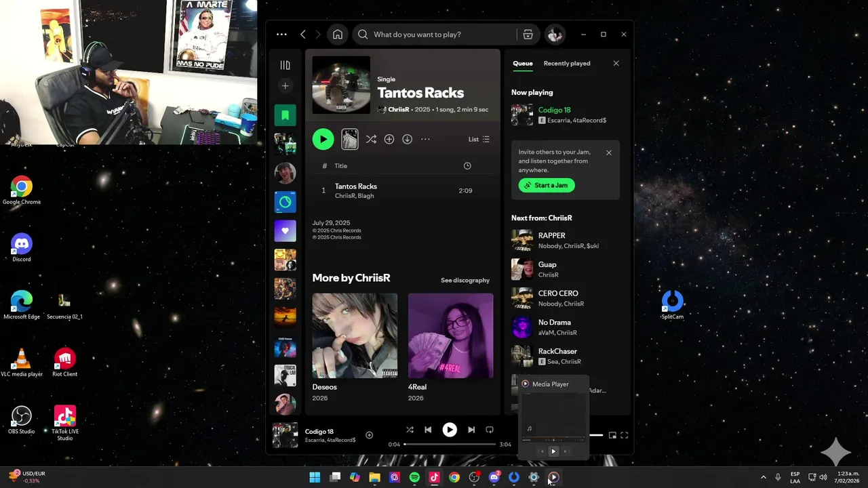Open the 4Real album card
This screenshot has width=868, height=488.
451,348
